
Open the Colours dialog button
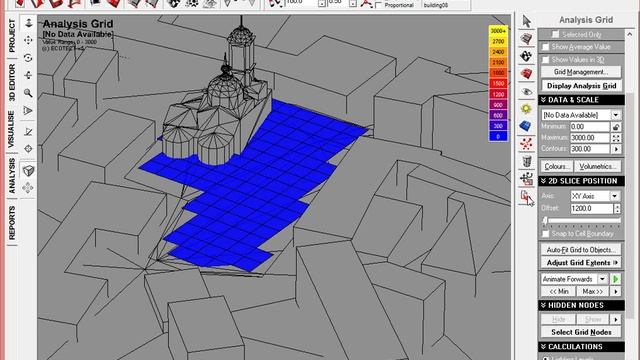(x=557, y=167)
